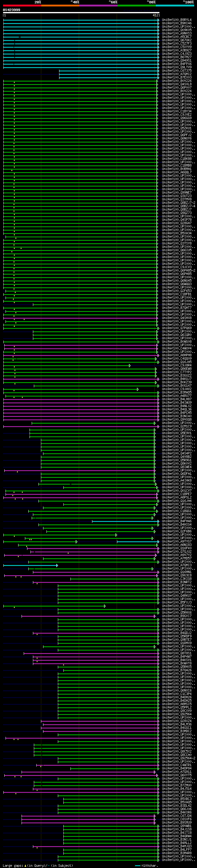Open hit UniRef100_B9HI46
The width and height of the screenshot is (197, 868).
pos(177,23)
